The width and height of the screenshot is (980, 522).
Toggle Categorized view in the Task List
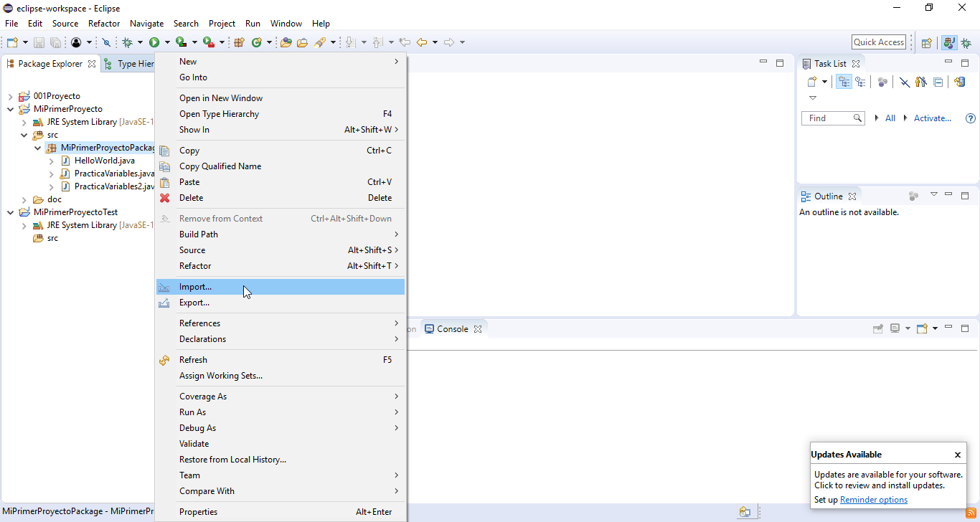pyautogui.click(x=844, y=81)
